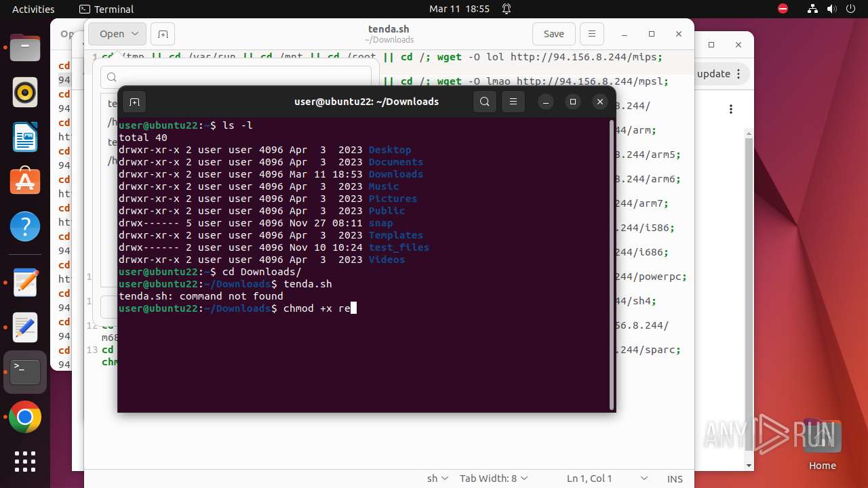Click the 'cd Downloads/' command line
The height and width of the screenshot is (488, 868).
coord(210,272)
